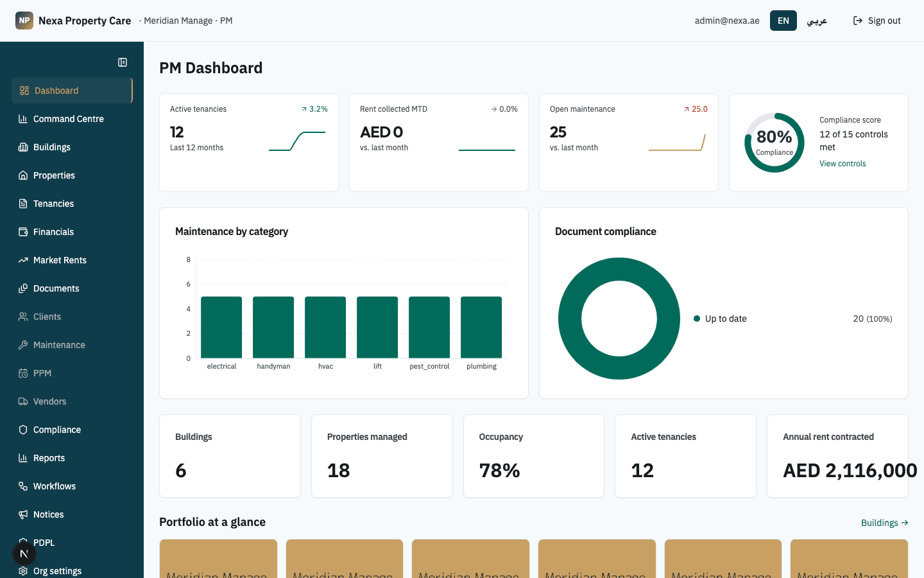Click Nexa Property Care title
The height and width of the screenshot is (578, 924).
tap(85, 21)
